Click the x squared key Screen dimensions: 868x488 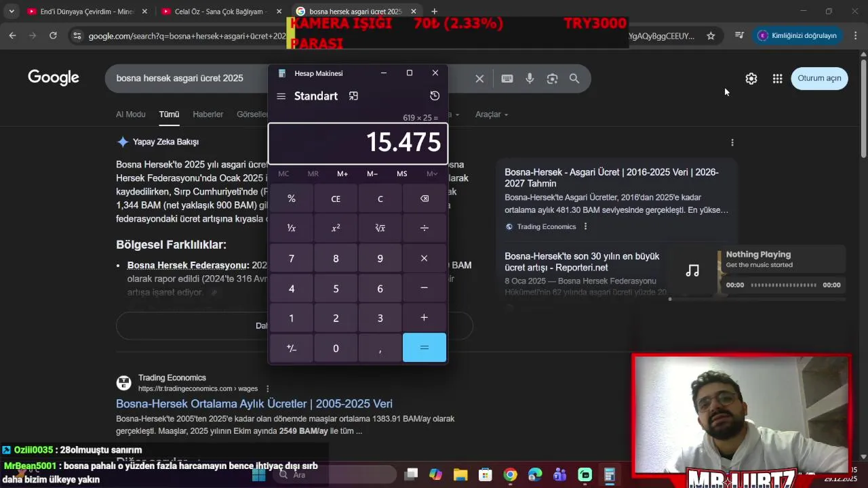click(336, 228)
